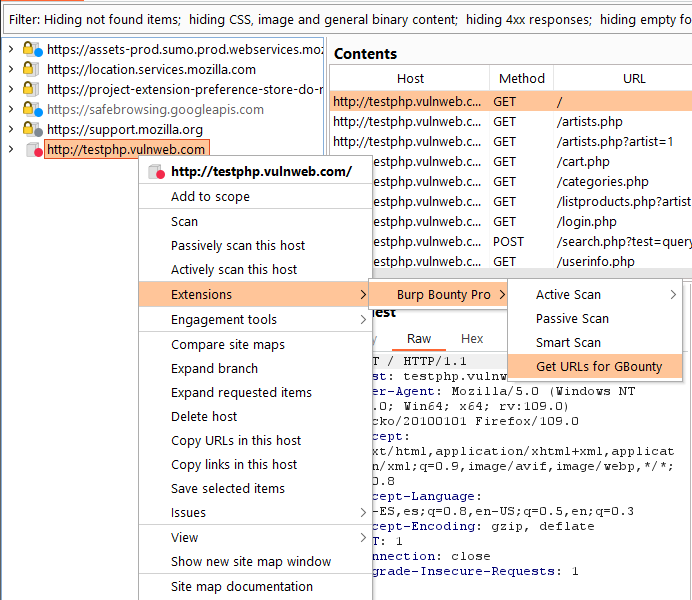Screen dimensions: 692x600
Task: Select the POST /search.php request row
Action: click(532, 241)
